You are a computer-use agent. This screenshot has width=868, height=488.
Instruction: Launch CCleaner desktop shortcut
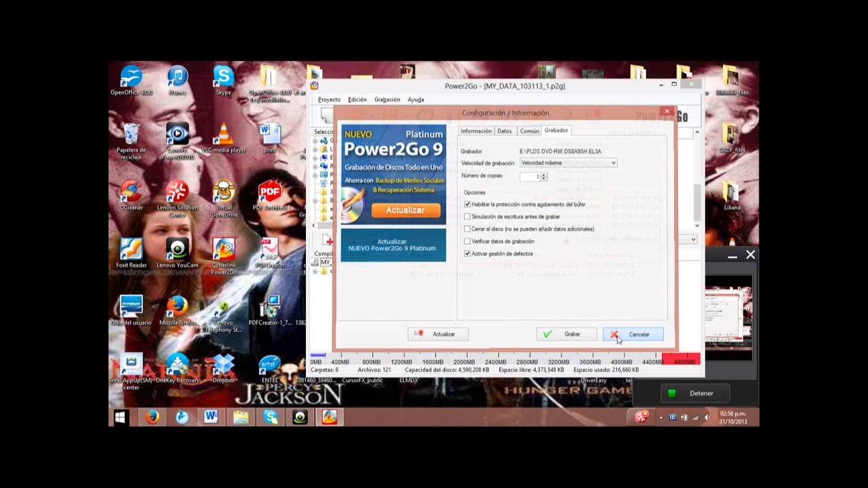point(131,195)
